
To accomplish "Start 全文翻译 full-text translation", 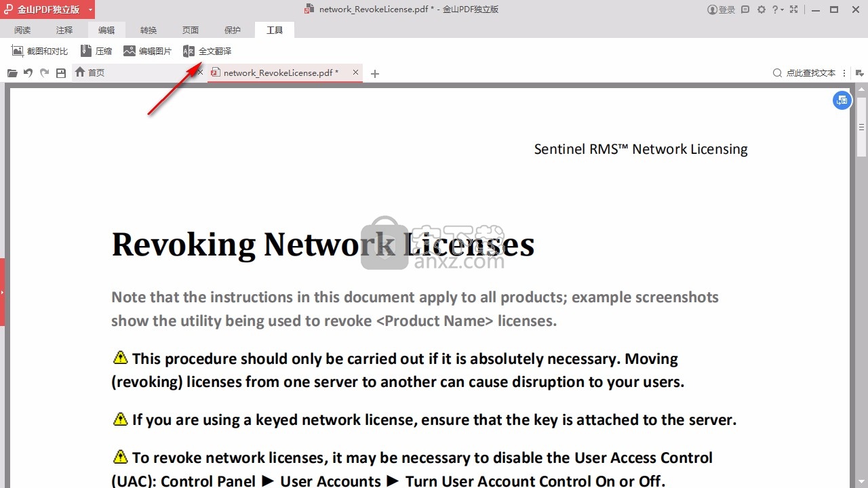I will (208, 52).
